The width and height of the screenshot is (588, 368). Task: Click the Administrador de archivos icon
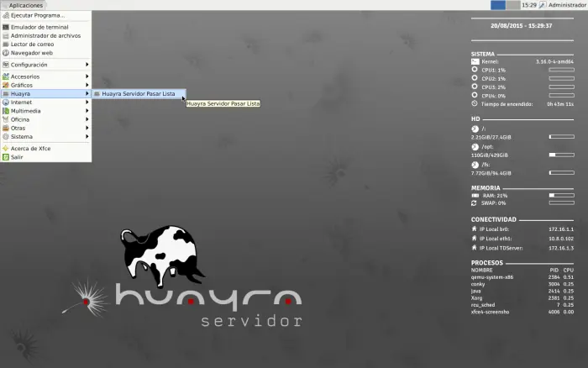click(6, 35)
